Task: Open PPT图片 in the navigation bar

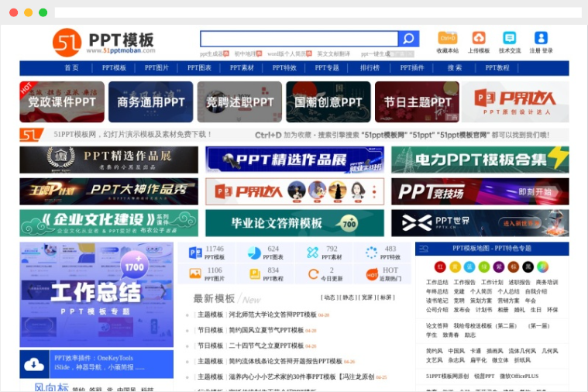Action: pyautogui.click(x=156, y=68)
